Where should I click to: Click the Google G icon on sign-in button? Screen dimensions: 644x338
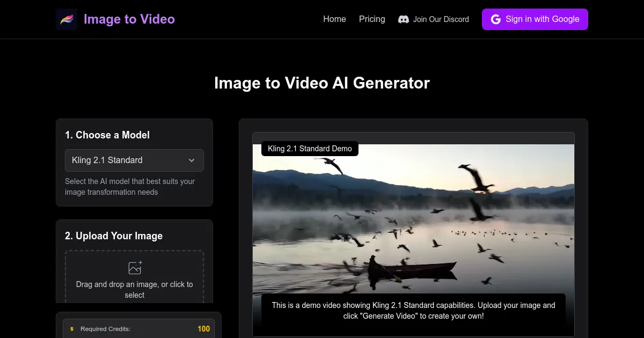coord(495,19)
